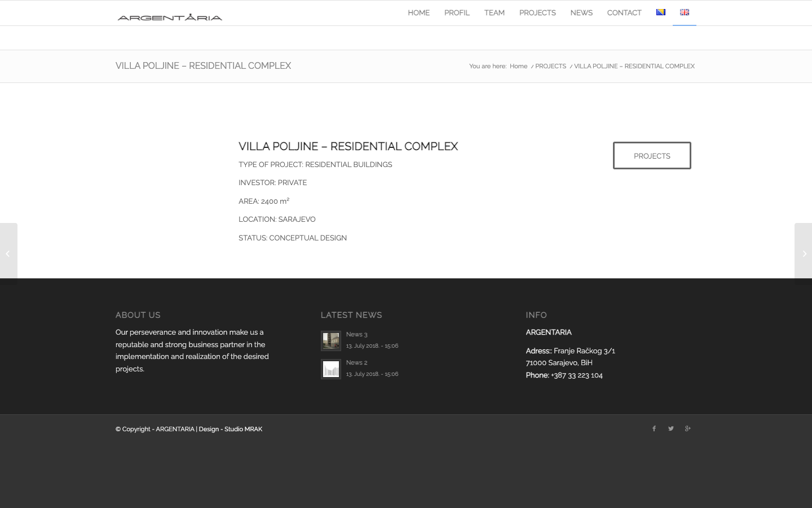This screenshot has height=508, width=812.
Task: Open the Facebook icon in footer
Action: (654, 428)
